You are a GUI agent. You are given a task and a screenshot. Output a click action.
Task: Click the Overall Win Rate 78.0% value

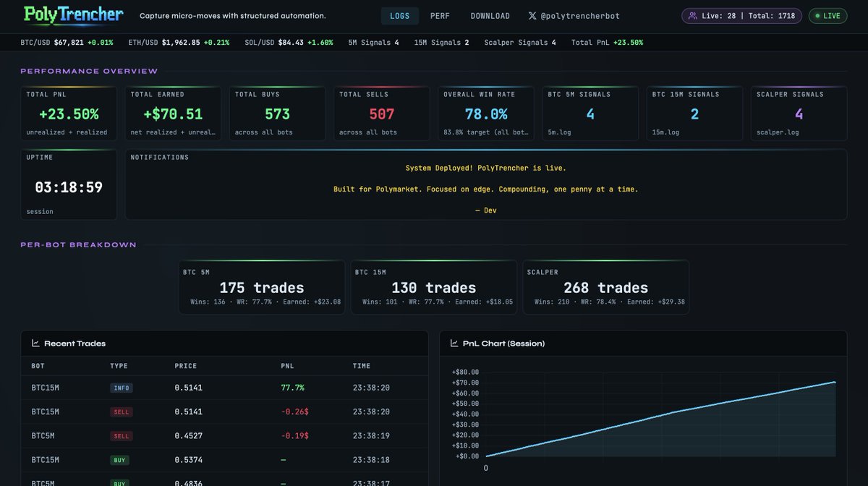[x=485, y=114]
